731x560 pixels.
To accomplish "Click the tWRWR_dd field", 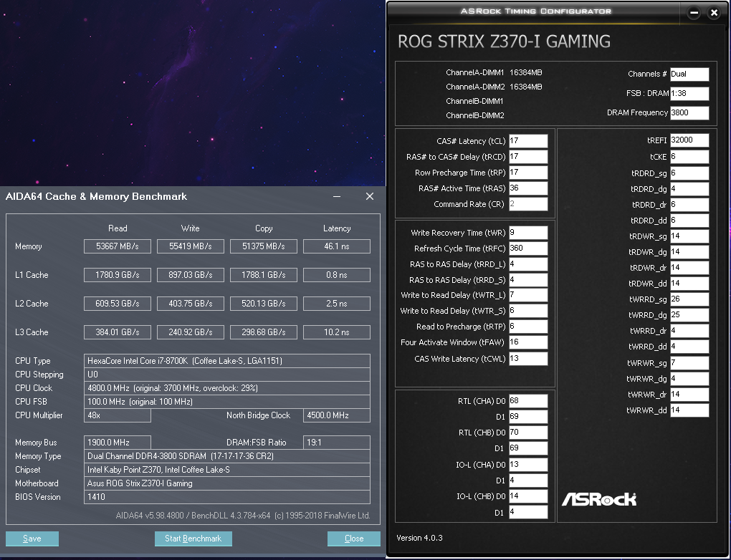I will click(x=689, y=410).
